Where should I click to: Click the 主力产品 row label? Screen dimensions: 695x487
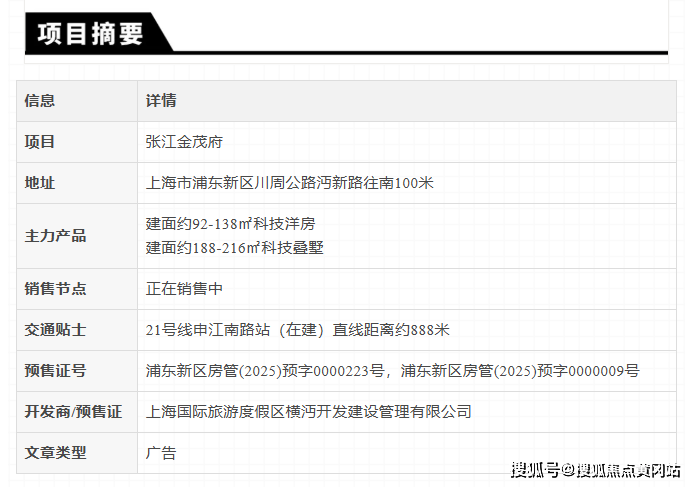click(x=55, y=236)
